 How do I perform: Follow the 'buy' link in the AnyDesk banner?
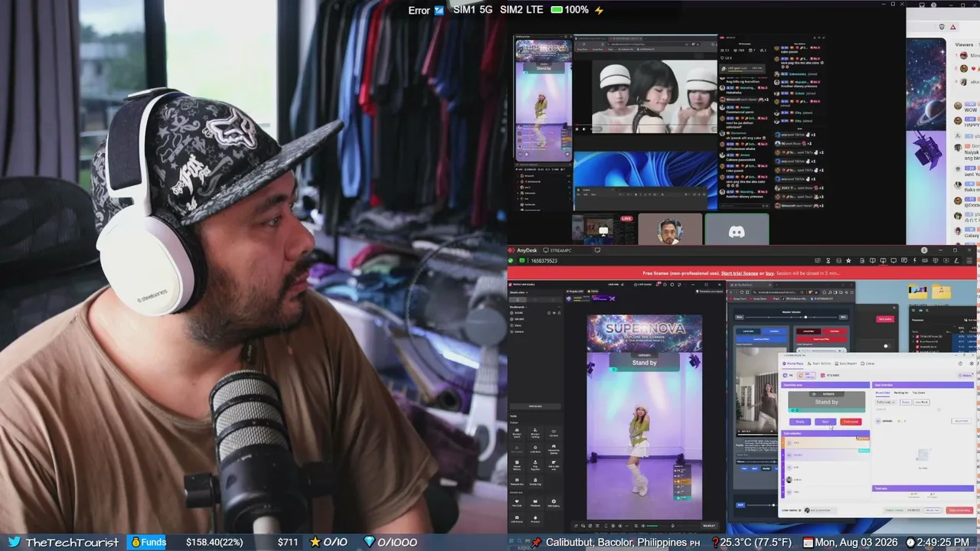pyautogui.click(x=769, y=273)
